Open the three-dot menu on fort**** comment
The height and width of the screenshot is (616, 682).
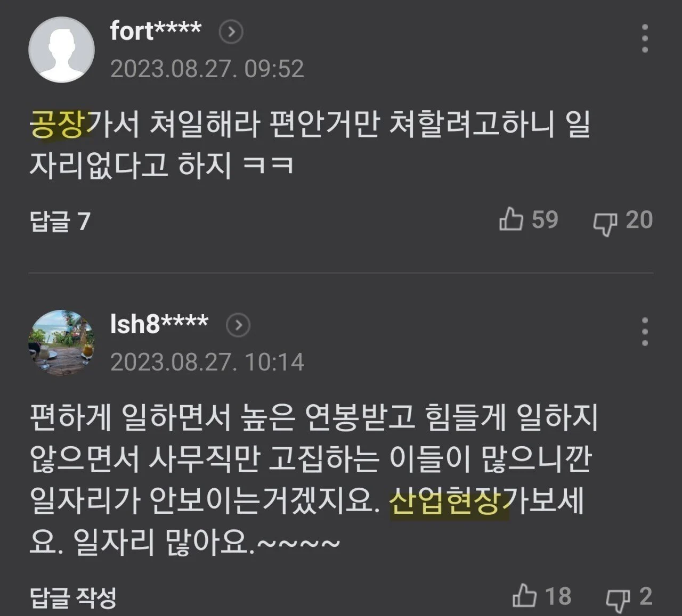tap(645, 38)
